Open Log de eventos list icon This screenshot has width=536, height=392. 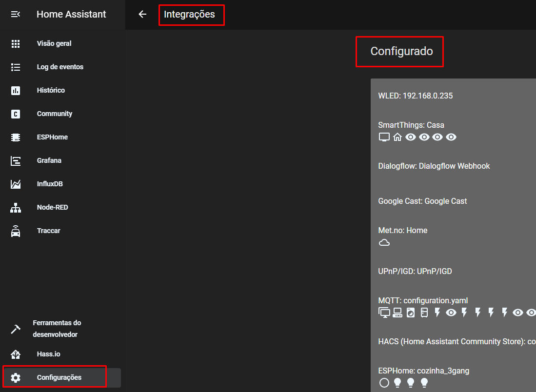(x=16, y=67)
